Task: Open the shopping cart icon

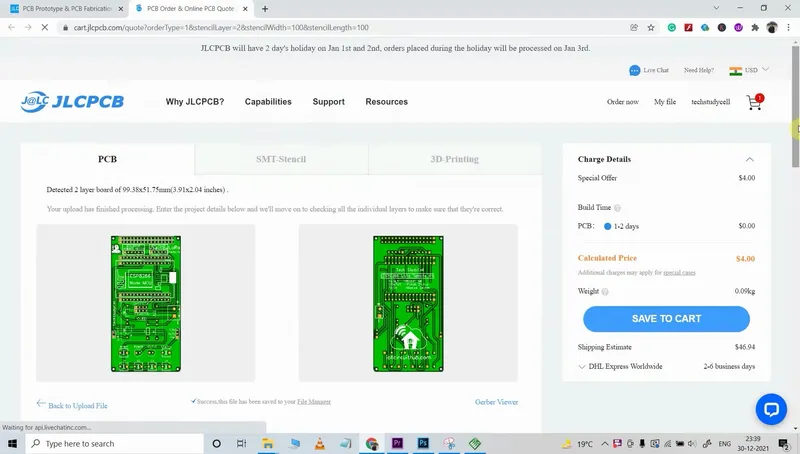Action: coord(754,102)
